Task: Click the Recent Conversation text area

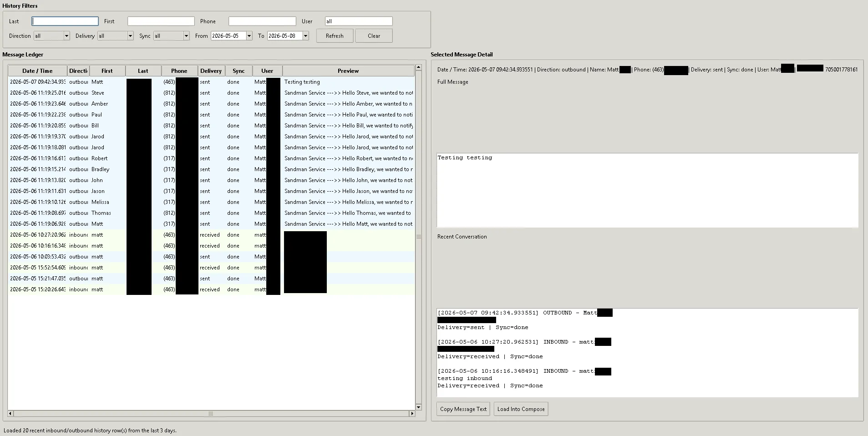Action: pyautogui.click(x=647, y=353)
